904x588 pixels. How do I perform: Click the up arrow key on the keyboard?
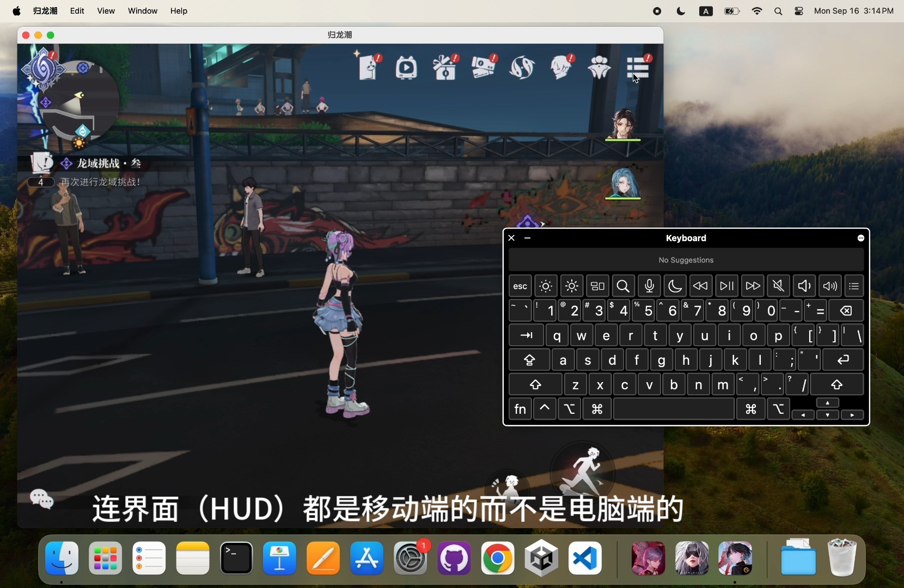[828, 403]
